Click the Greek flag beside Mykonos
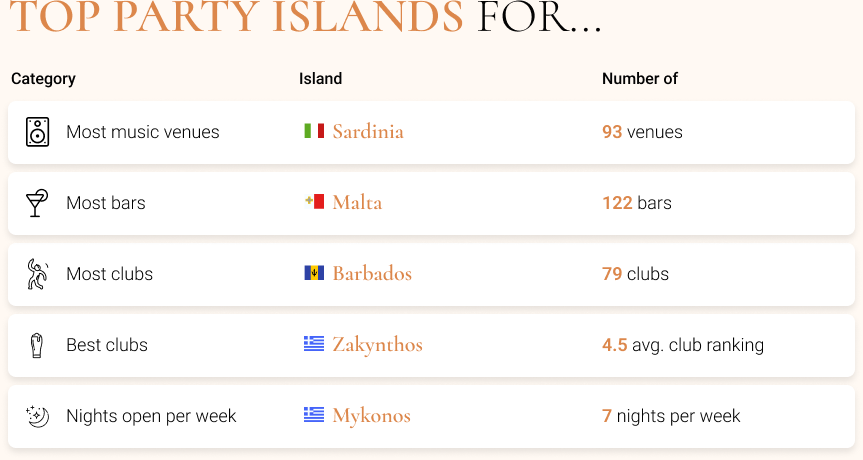The image size is (863, 460). pos(314,415)
